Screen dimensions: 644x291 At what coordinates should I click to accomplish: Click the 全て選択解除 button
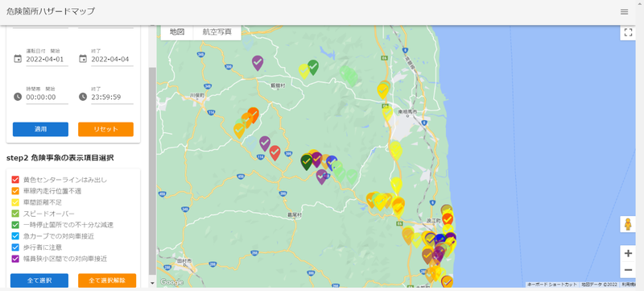click(x=107, y=281)
